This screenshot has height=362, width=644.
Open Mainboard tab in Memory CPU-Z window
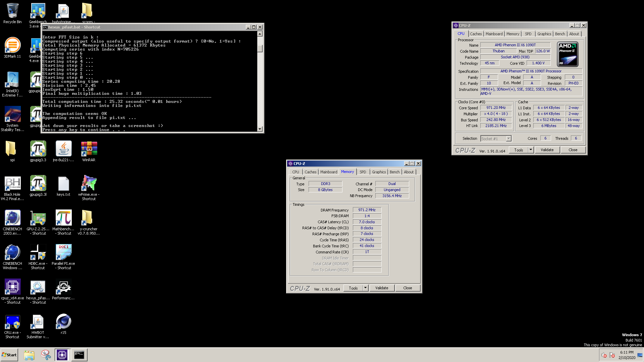point(329,172)
